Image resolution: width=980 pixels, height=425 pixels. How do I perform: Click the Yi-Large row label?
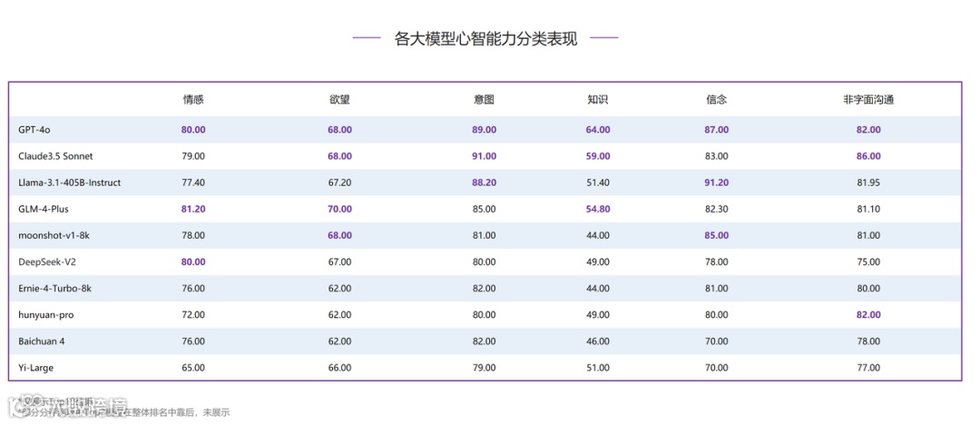point(35,368)
